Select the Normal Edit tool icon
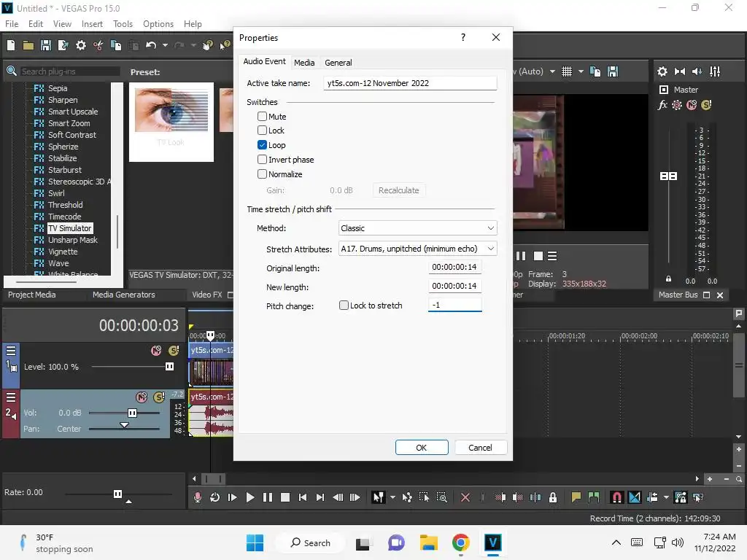 point(379,497)
